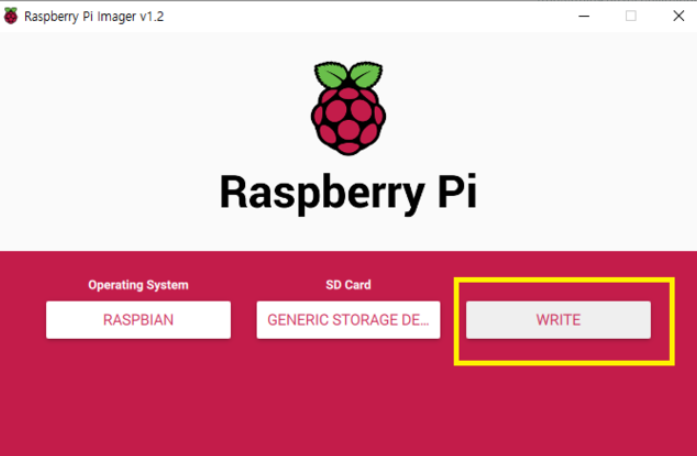Maximize the Raspberry Pi Imager window
This screenshot has width=697, height=456.
[631, 16]
